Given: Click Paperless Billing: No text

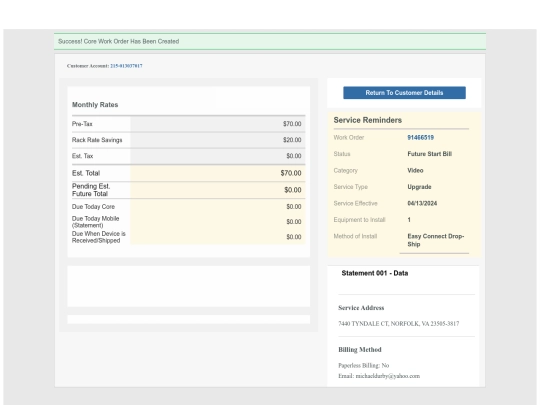Looking at the screenshot, I should tap(364, 365).
